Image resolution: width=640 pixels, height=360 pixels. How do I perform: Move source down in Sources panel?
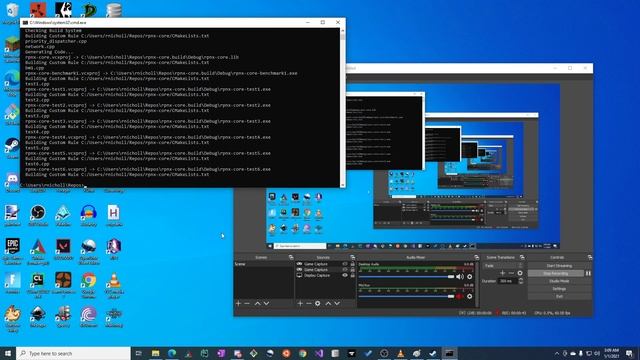click(x=337, y=303)
